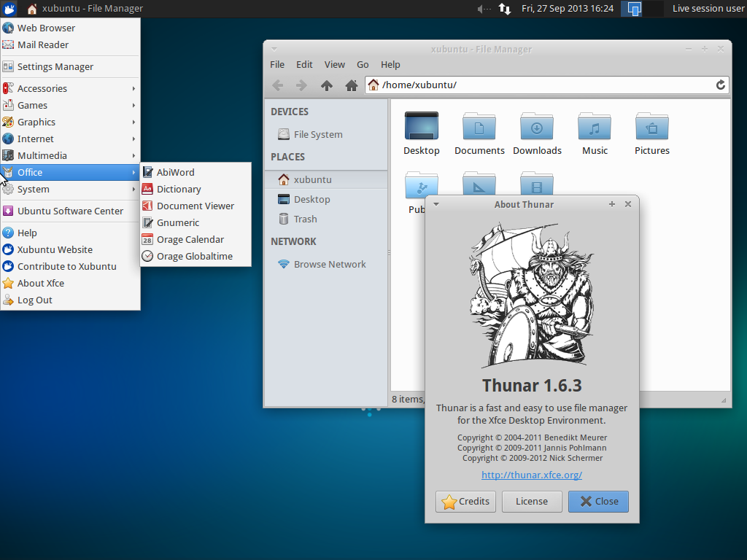
Task: Open the File menu in Thunar
Action: (276, 64)
